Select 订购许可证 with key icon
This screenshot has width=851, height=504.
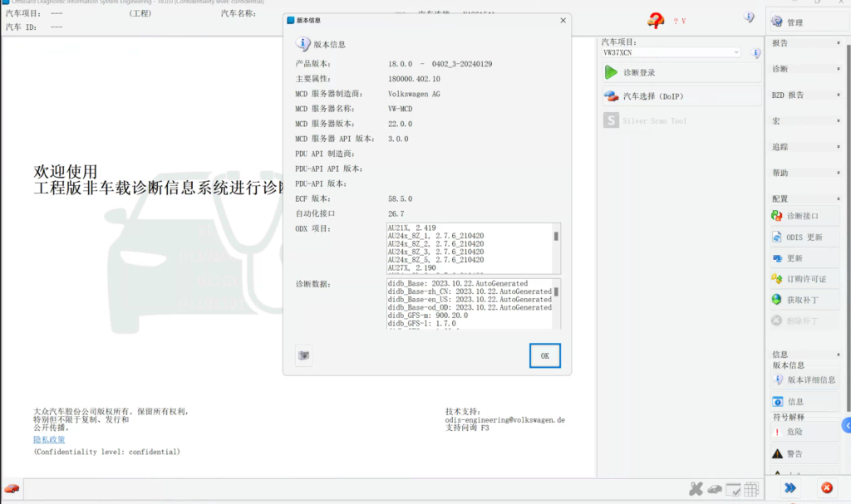[x=803, y=279]
